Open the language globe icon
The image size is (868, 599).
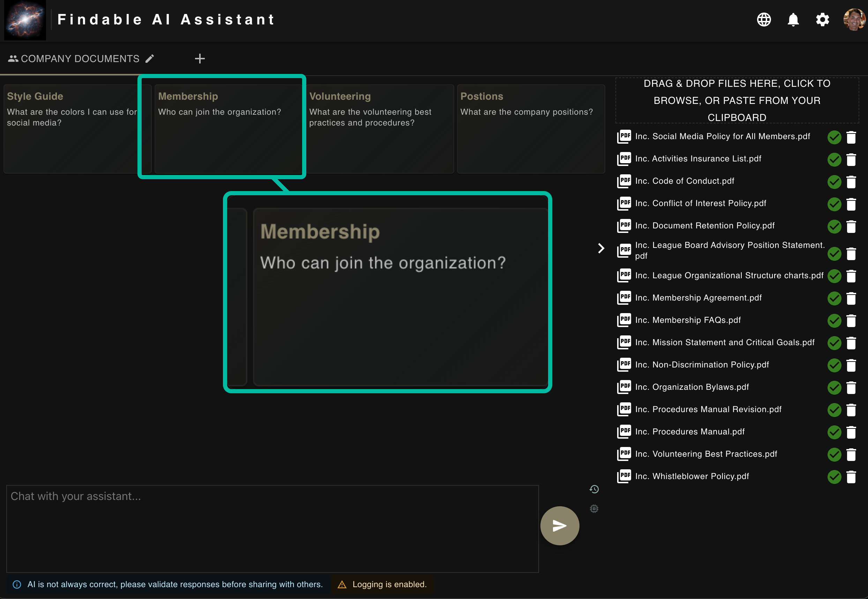(764, 20)
